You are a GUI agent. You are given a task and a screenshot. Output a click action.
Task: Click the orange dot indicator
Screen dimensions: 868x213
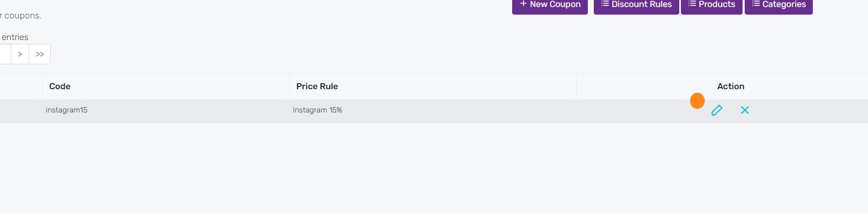[x=697, y=101]
